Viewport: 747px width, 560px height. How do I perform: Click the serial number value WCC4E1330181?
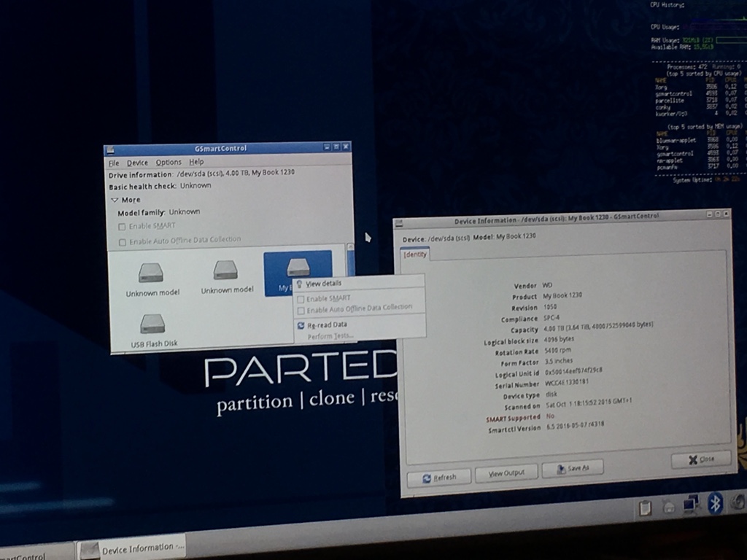point(566,382)
